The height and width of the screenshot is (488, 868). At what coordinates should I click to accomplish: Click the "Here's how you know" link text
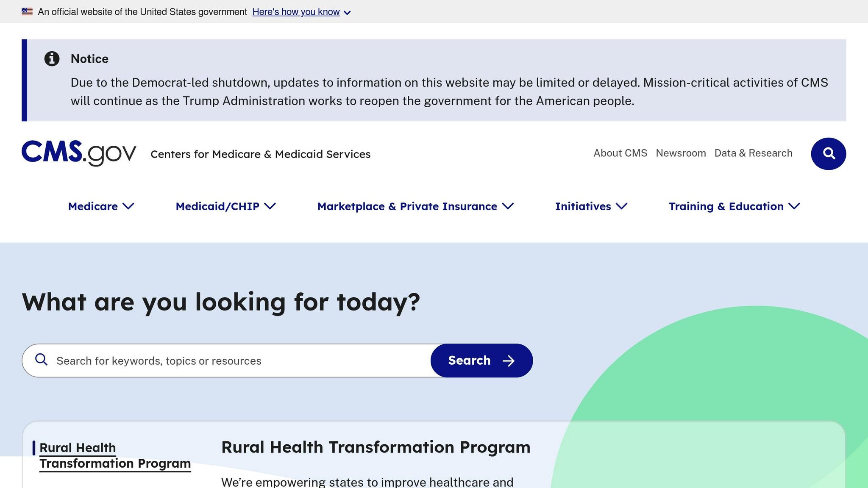click(x=296, y=12)
